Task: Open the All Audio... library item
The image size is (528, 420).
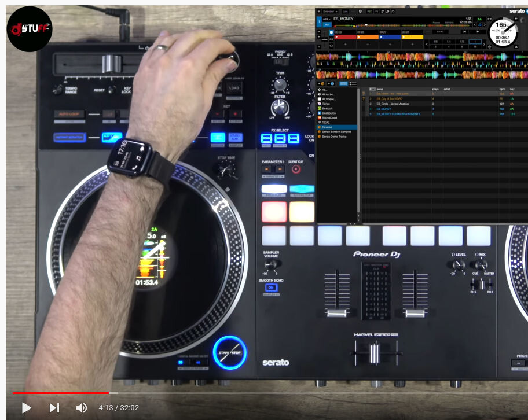Action: tap(327, 94)
